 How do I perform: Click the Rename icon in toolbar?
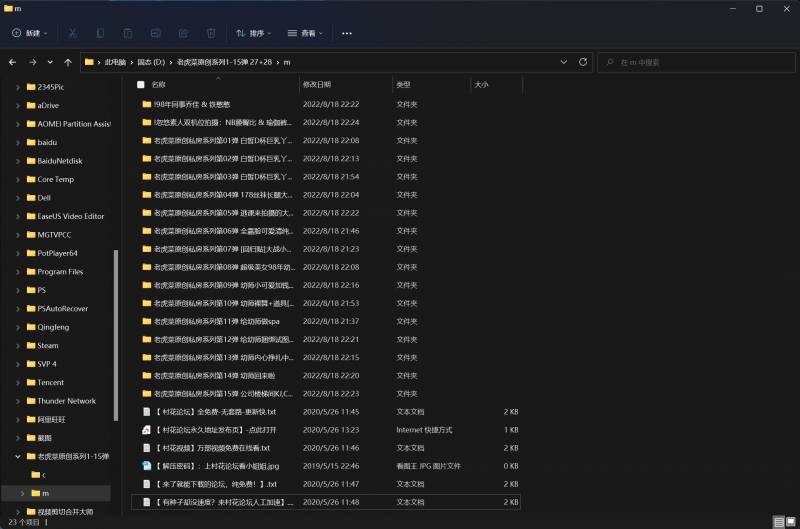155,33
